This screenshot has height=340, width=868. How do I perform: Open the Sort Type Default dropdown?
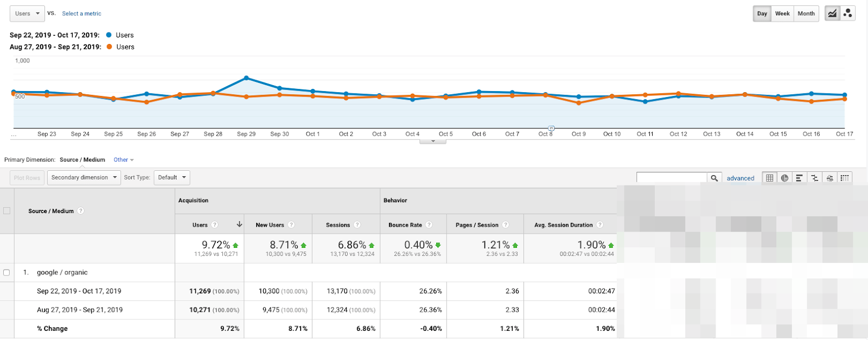[x=172, y=177]
